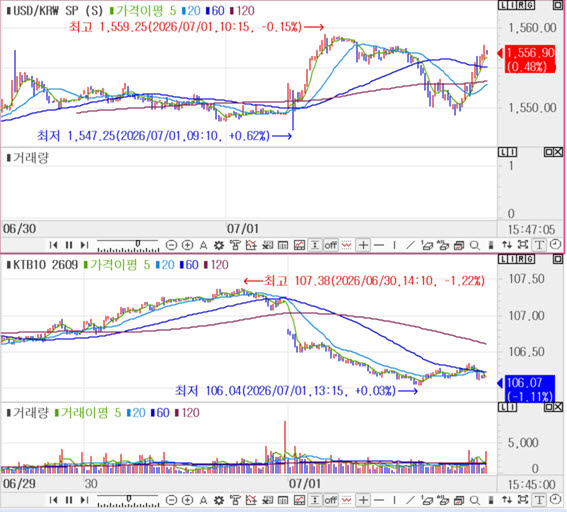Select magnifier search icon in USD/KRW toolbar
This screenshot has height=512, width=567.
(474, 246)
